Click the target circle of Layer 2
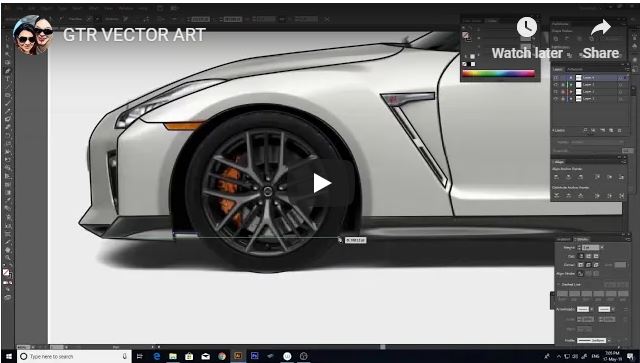 pyautogui.click(x=620, y=92)
